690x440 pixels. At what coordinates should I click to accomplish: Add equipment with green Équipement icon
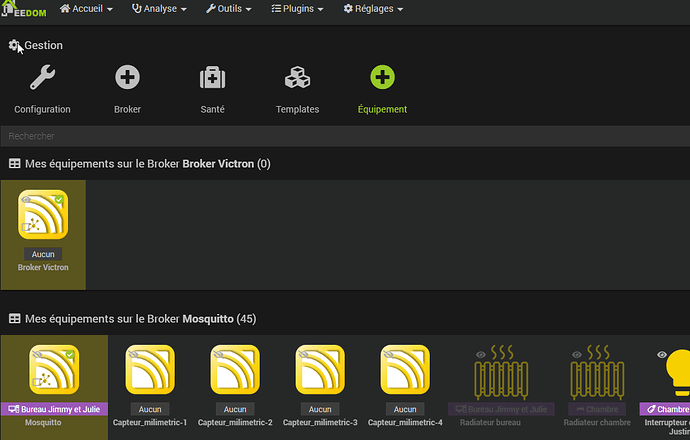pyautogui.click(x=382, y=77)
